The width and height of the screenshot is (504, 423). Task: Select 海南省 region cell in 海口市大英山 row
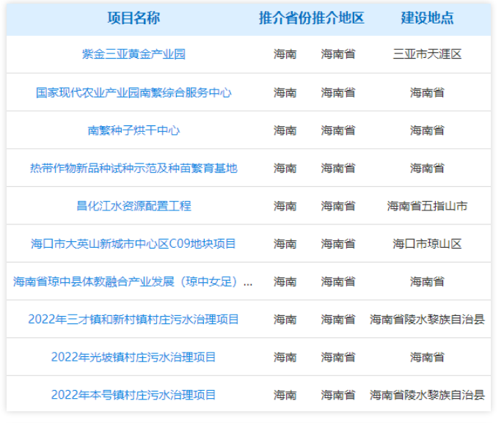(x=338, y=244)
